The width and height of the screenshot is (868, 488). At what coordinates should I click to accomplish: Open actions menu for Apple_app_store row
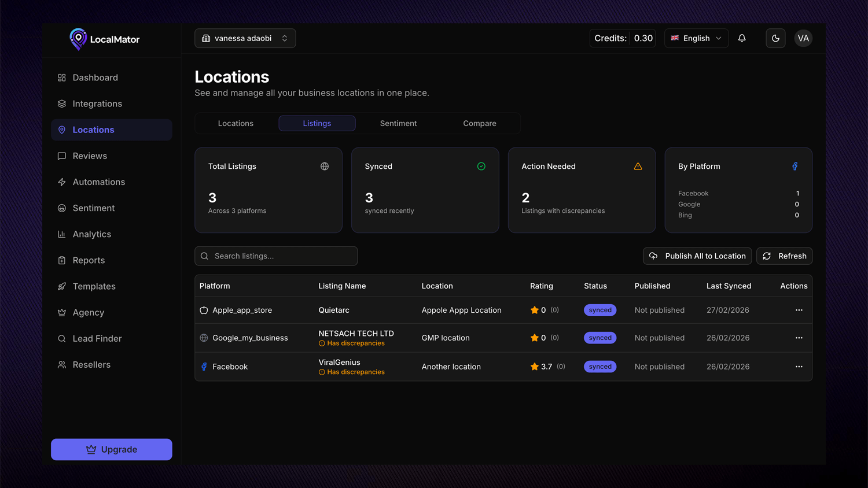pyautogui.click(x=799, y=310)
